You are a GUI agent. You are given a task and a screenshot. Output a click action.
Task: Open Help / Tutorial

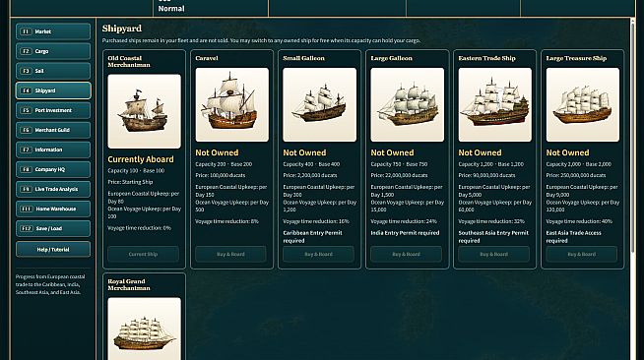53,249
